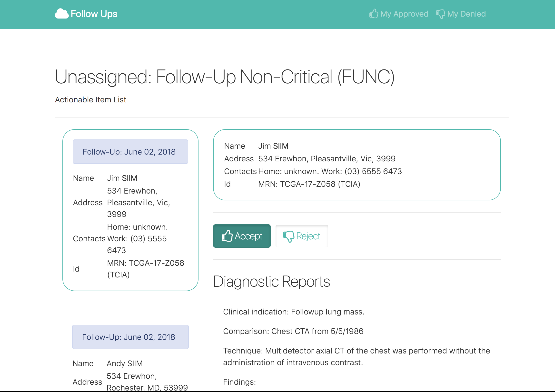Click the thumbs-down icon beside My Denied
The height and width of the screenshot is (392, 555).
tap(441, 14)
